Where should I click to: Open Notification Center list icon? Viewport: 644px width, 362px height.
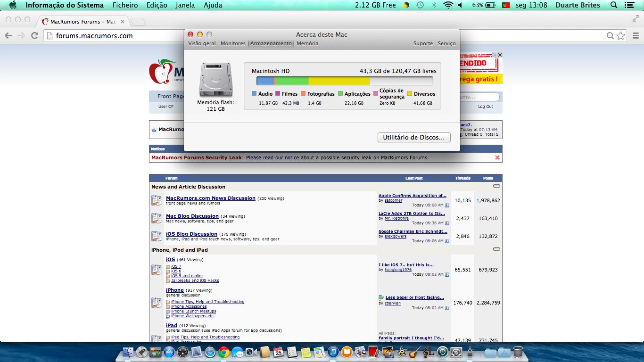tap(629, 5)
